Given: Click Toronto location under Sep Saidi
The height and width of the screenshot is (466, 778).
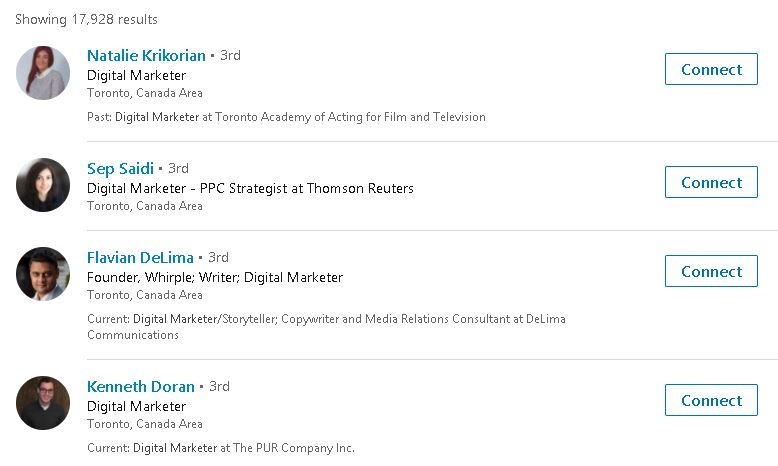Looking at the screenshot, I should click(145, 206).
